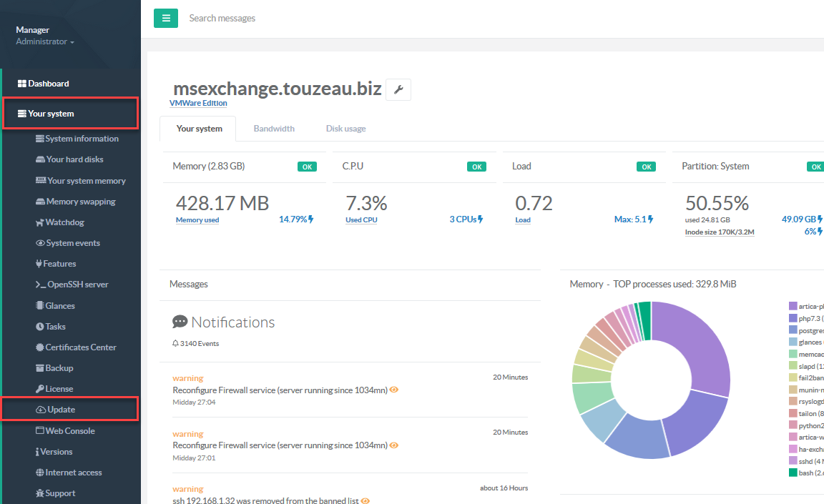Open the Web Console sidebar item

click(x=69, y=431)
